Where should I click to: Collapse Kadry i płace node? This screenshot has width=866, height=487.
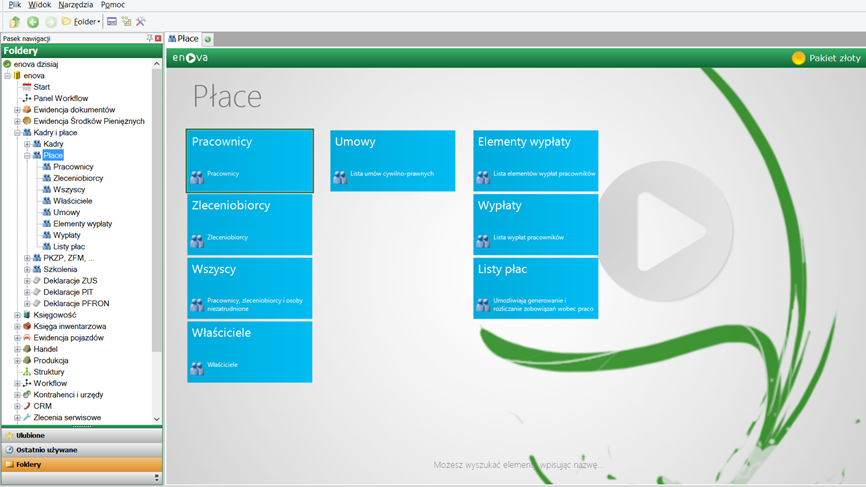[x=18, y=133]
